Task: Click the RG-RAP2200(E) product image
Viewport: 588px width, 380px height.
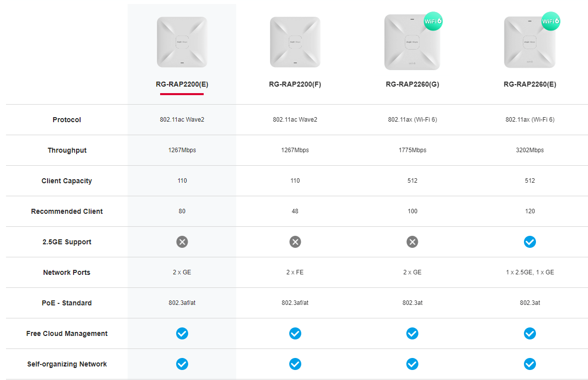Action: [182, 42]
